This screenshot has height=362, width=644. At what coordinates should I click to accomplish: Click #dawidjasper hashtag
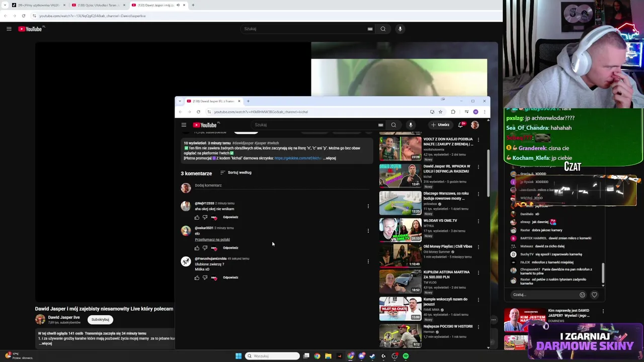[243, 143]
